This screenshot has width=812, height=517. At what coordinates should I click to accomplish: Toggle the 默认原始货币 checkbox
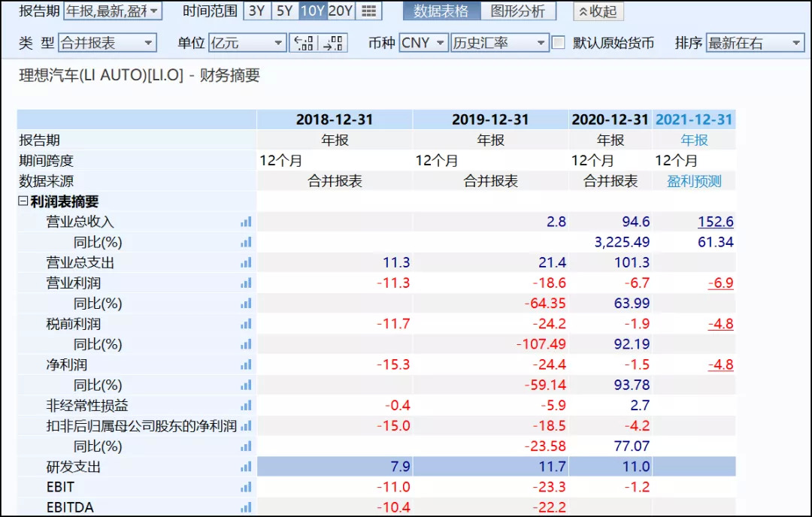pos(558,42)
